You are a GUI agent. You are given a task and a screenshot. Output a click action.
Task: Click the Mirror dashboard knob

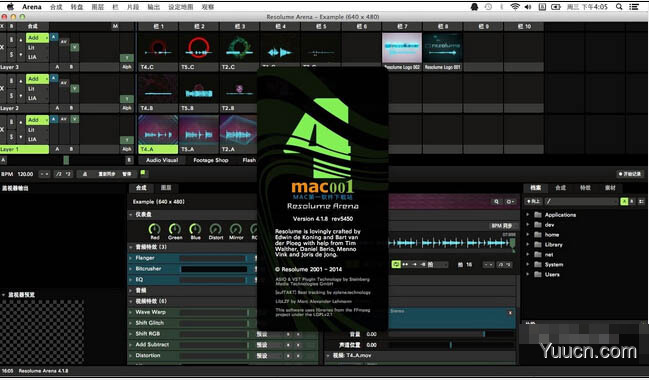point(236,229)
